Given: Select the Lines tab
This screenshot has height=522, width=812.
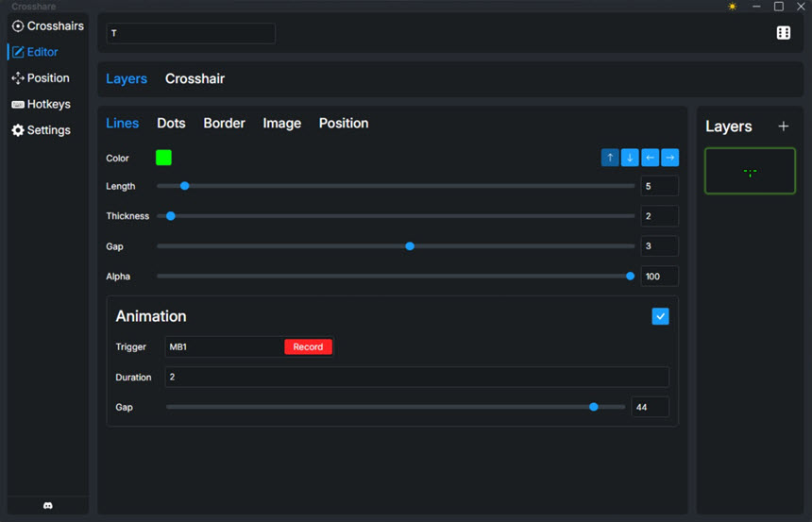Looking at the screenshot, I should (x=122, y=124).
